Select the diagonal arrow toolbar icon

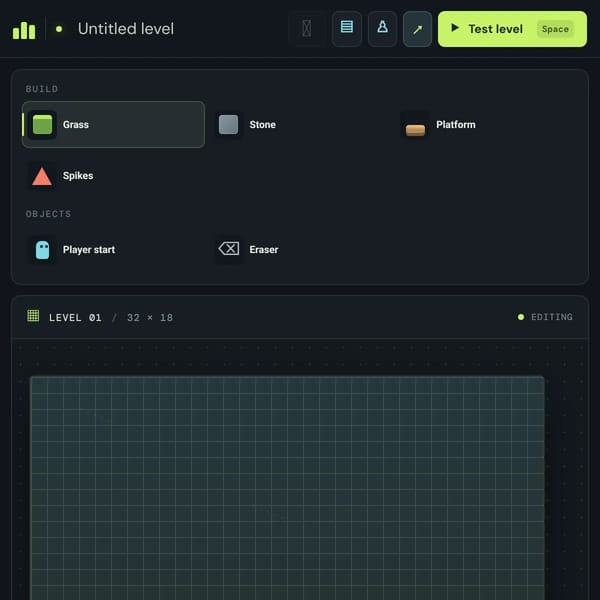tap(417, 29)
